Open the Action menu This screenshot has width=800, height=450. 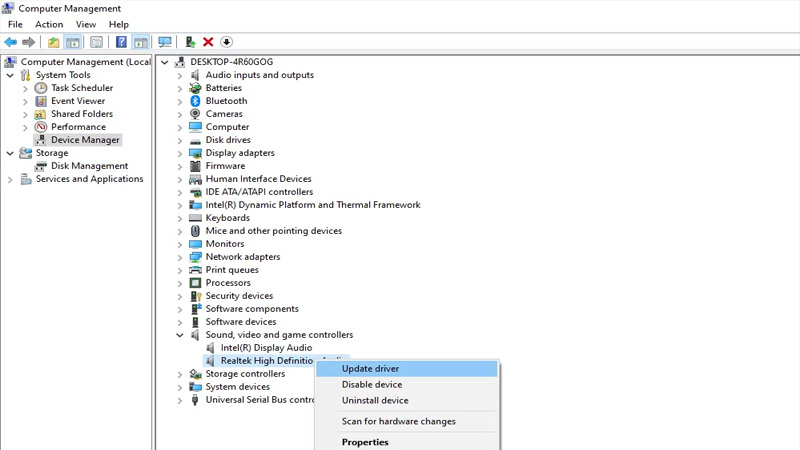click(x=49, y=24)
